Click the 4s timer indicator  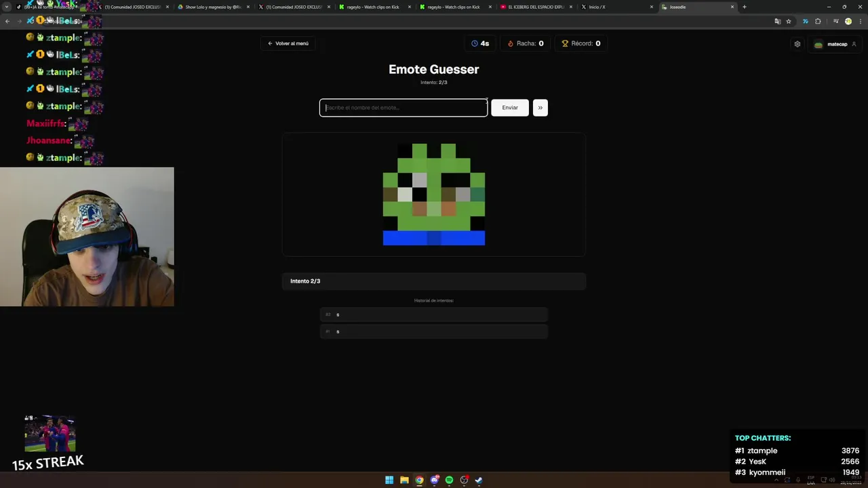click(x=480, y=43)
